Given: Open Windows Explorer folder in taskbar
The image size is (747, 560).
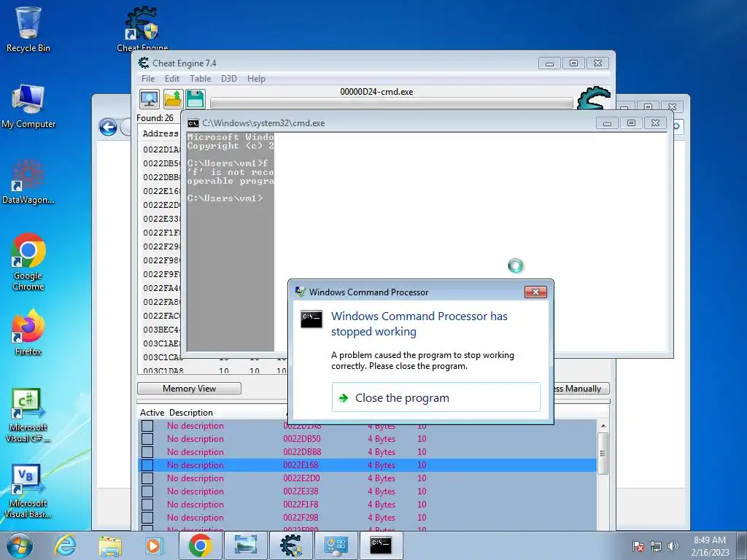Looking at the screenshot, I should click(x=110, y=545).
